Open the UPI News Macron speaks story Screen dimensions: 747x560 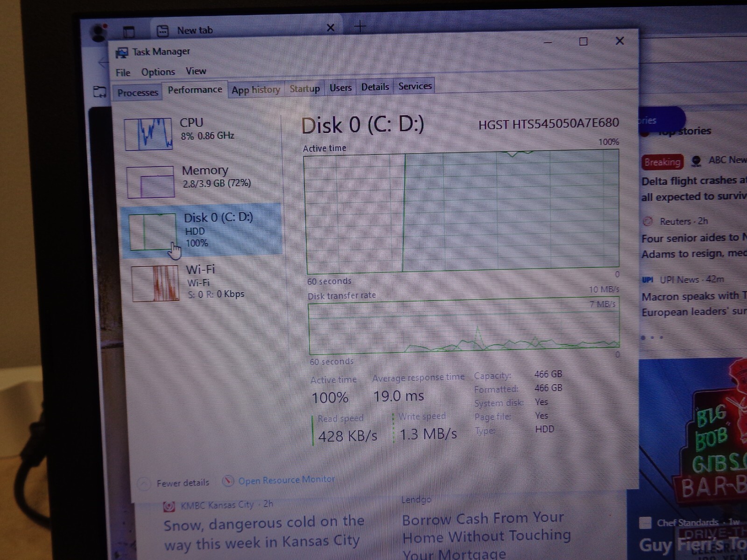(x=694, y=303)
